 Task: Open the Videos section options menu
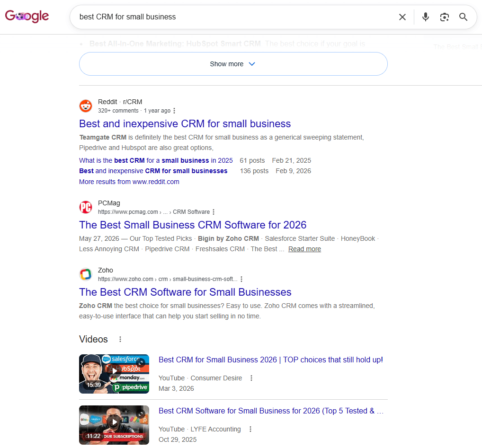point(120,339)
